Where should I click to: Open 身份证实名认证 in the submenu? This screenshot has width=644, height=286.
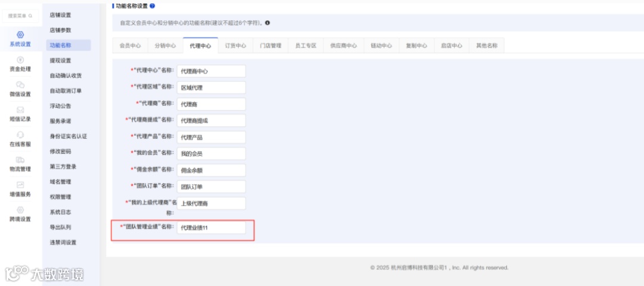68,136
